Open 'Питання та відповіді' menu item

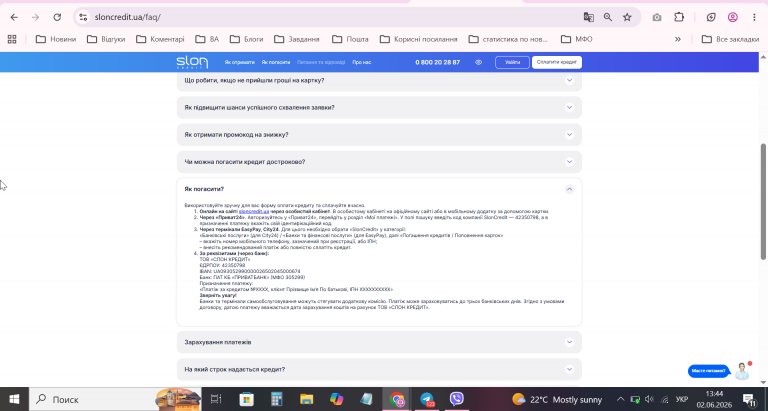click(x=321, y=62)
